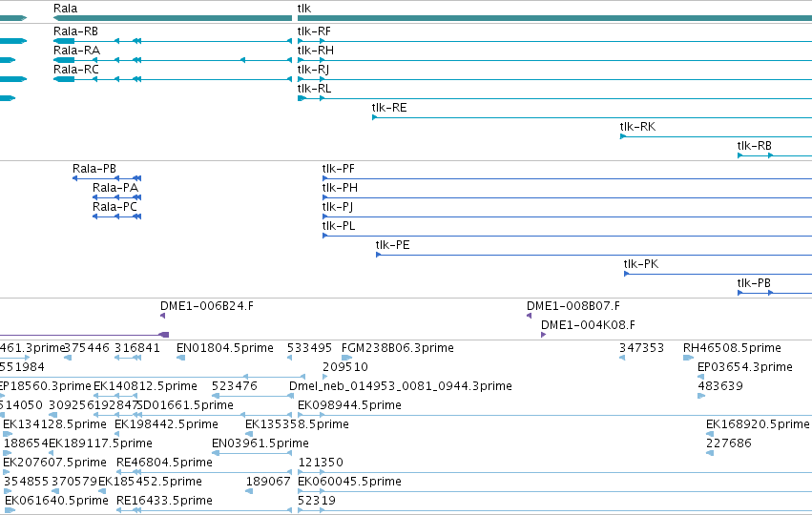Image resolution: width=812 pixels, height=515 pixels.
Task: Click the SD01661.5prime EST label
Action: point(185,405)
